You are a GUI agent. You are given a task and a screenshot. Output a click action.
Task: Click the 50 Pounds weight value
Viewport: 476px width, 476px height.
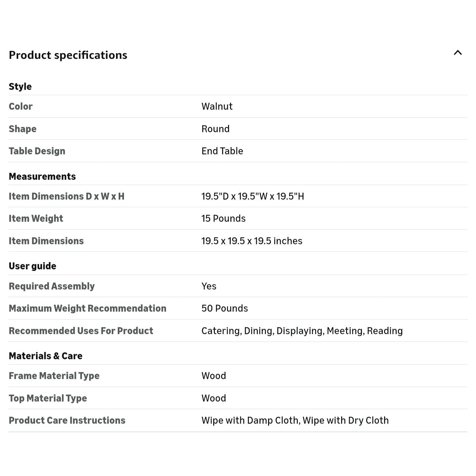click(x=225, y=308)
